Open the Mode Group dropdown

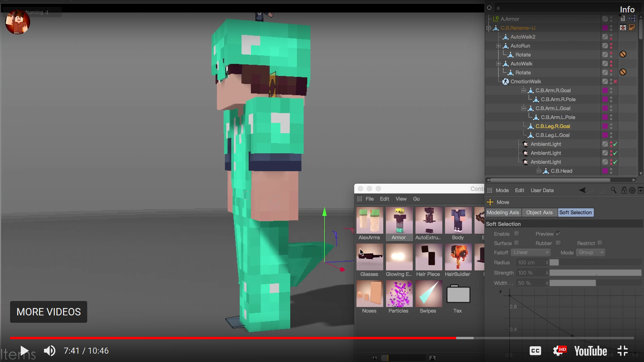tap(591, 252)
